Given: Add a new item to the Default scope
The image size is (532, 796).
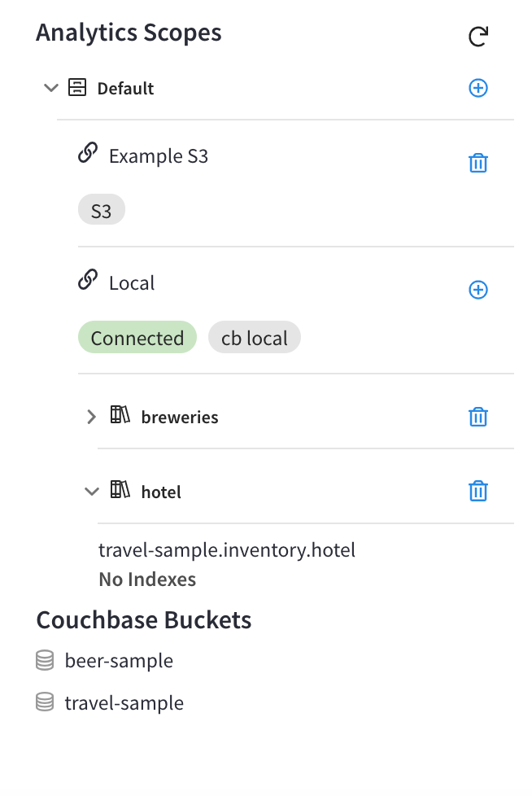Looking at the screenshot, I should 478,88.
